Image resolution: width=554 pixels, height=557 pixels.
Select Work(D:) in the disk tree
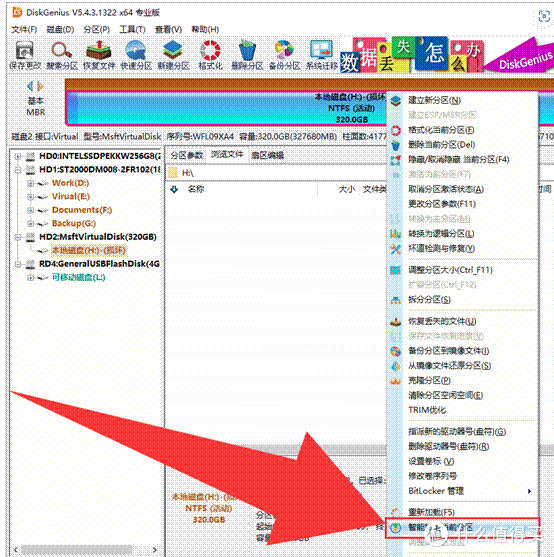70,183
